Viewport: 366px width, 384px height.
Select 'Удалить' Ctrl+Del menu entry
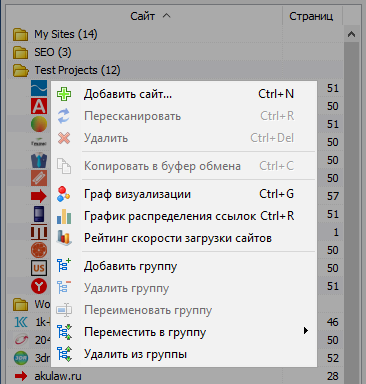(x=184, y=138)
